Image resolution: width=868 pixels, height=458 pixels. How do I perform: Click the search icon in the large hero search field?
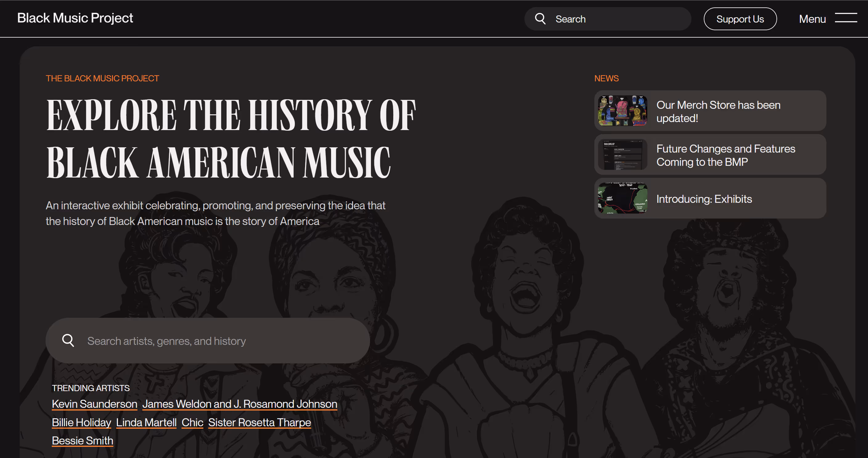[x=68, y=340]
